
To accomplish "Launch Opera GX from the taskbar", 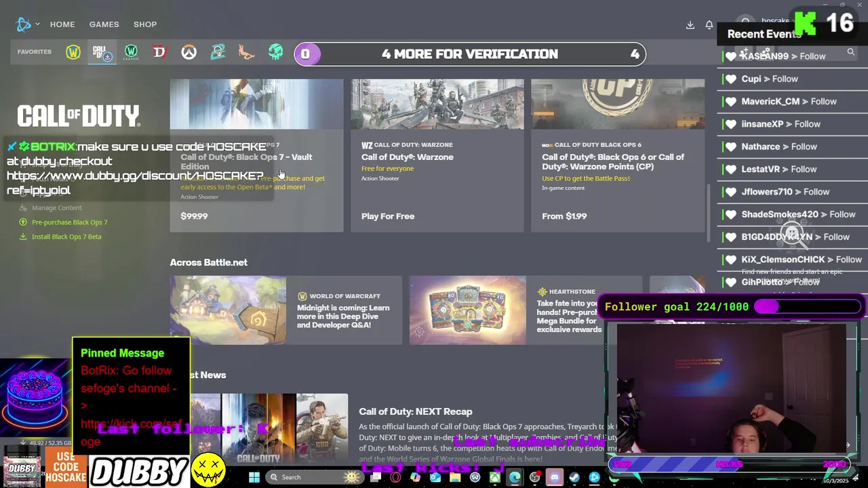I will pos(395,477).
